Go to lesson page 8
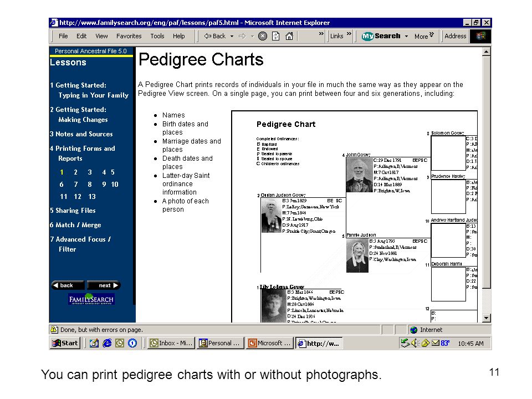The height and width of the screenshot is (399, 532). [x=90, y=185]
